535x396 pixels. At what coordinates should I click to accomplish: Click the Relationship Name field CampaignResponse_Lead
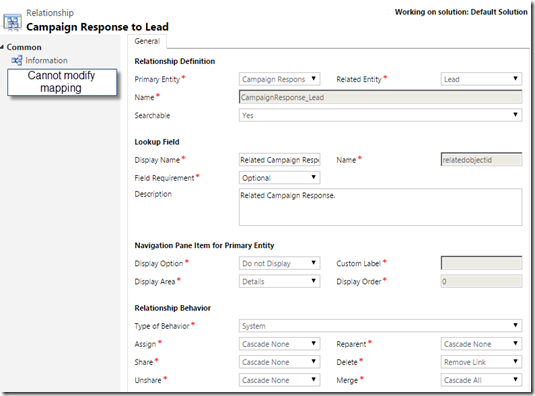pyautogui.click(x=380, y=97)
